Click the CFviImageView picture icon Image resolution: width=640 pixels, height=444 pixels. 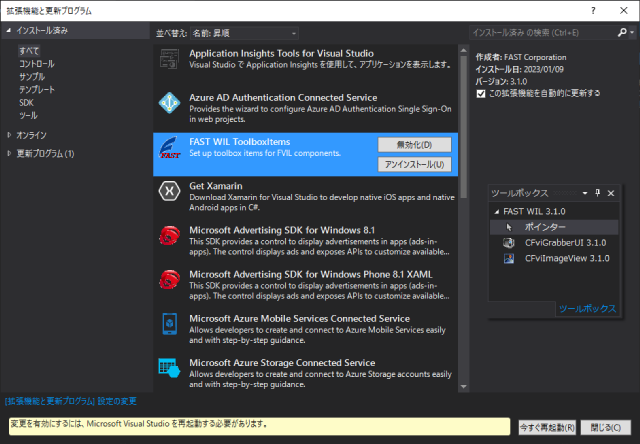tap(509, 258)
